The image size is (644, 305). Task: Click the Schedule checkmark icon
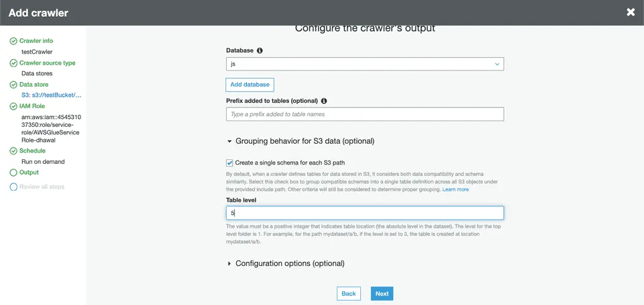[13, 151]
